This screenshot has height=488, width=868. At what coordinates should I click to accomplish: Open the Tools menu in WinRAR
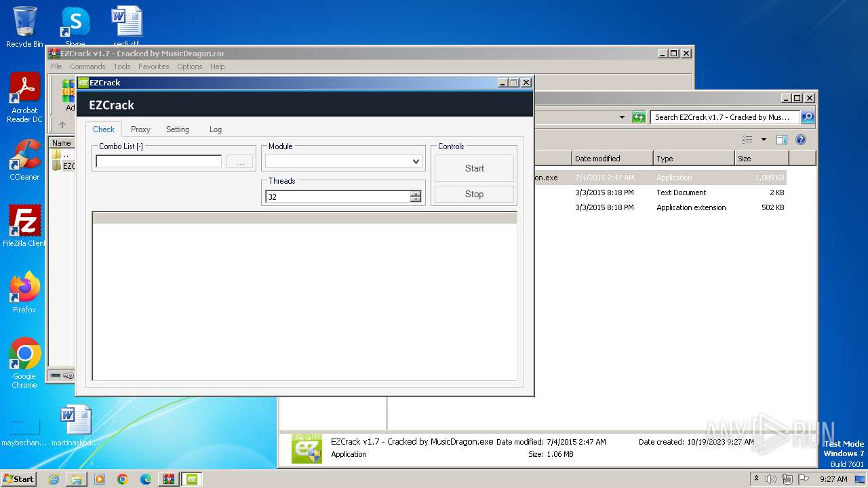click(122, 66)
